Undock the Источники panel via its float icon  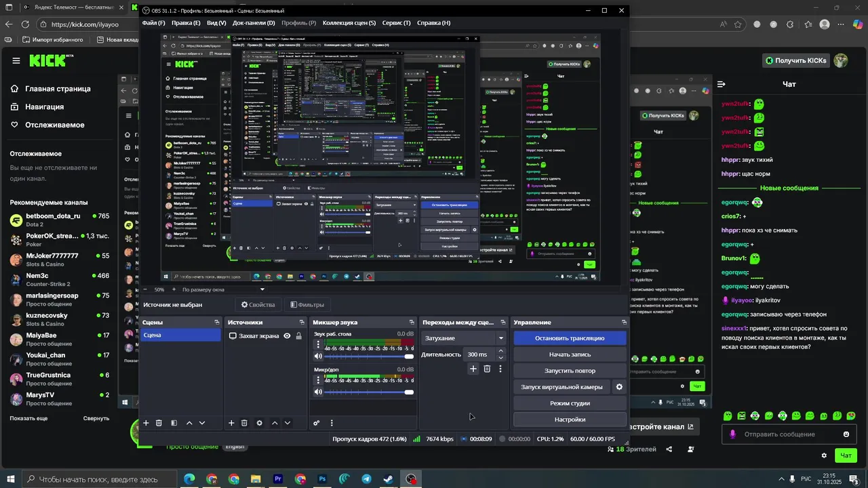click(x=302, y=323)
